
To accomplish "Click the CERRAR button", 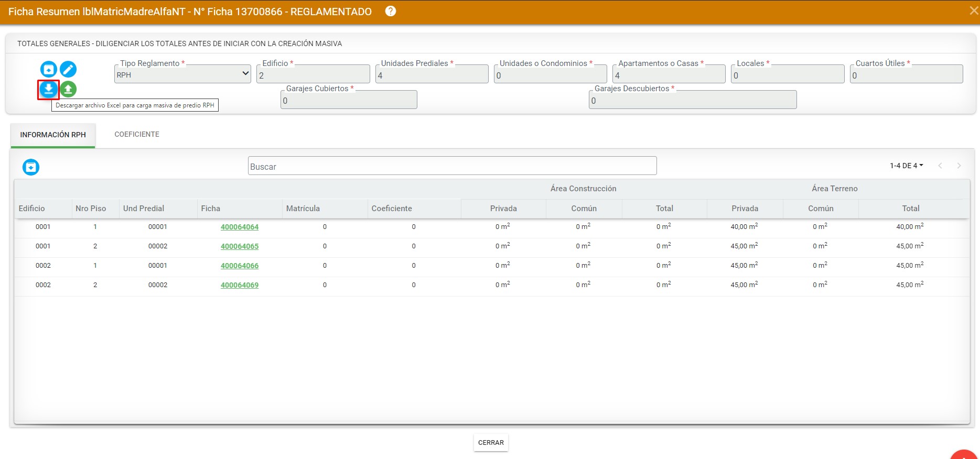I will pyautogui.click(x=491, y=443).
